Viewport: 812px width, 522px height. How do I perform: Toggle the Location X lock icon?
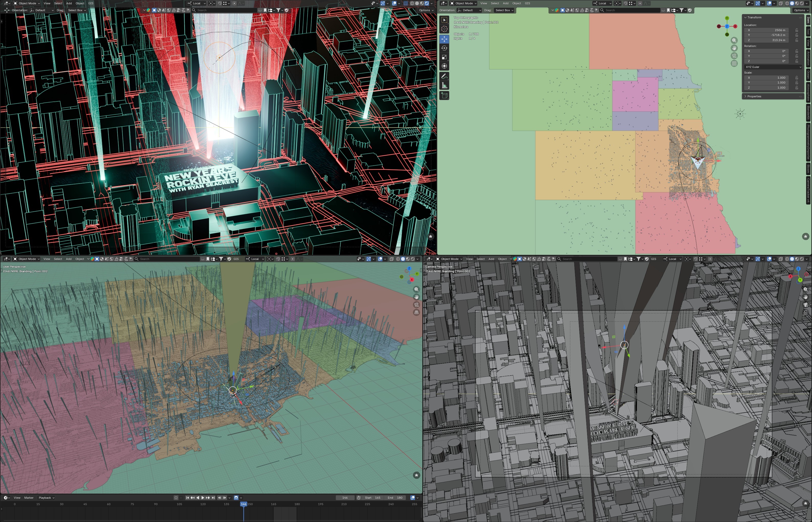[797, 30]
